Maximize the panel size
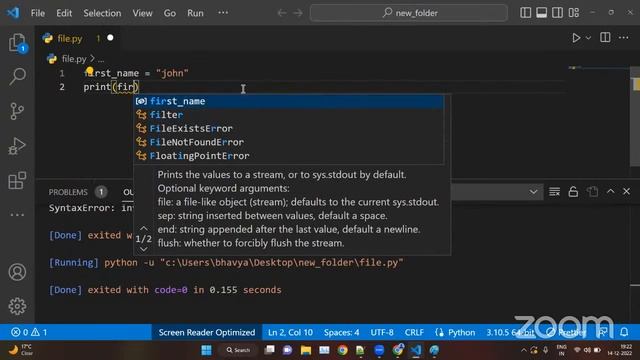The height and width of the screenshot is (360, 640). pos(611,191)
